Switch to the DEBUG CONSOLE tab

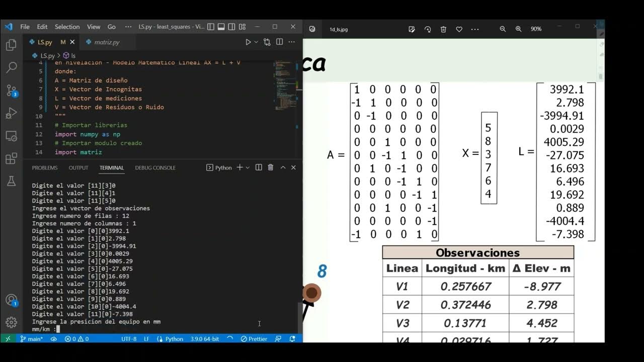(x=155, y=167)
